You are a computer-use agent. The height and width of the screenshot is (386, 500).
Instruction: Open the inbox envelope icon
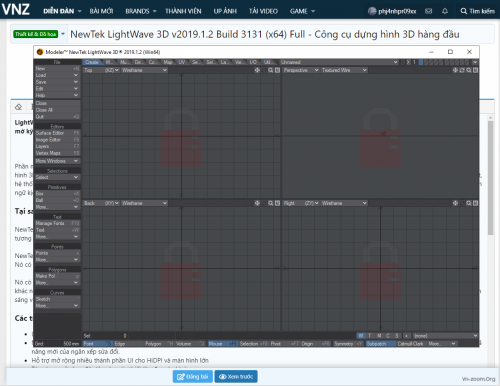(429, 11)
